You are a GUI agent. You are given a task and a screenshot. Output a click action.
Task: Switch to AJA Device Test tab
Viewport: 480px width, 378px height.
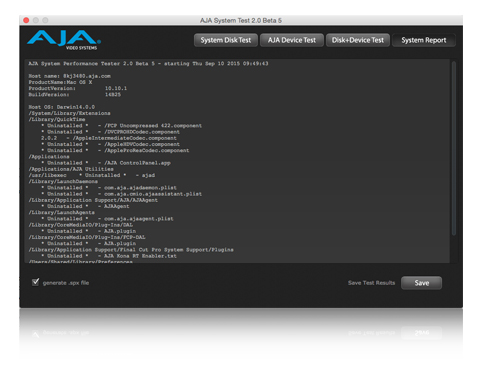tap(292, 40)
